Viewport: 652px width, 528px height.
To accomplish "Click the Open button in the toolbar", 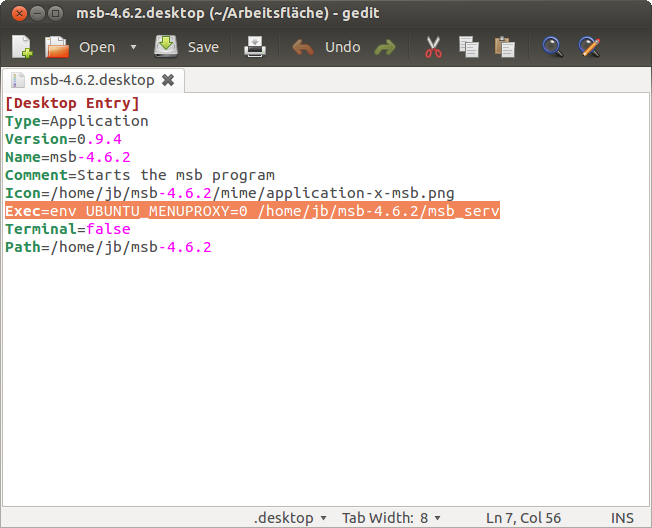I will pos(83,47).
